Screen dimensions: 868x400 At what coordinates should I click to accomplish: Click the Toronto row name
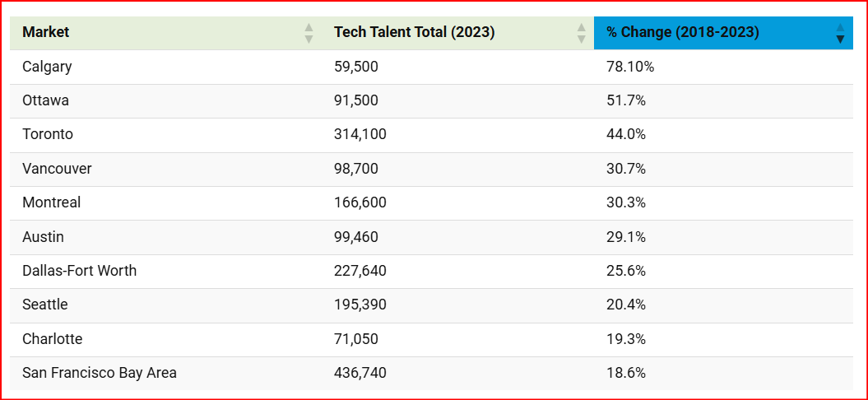coord(48,134)
